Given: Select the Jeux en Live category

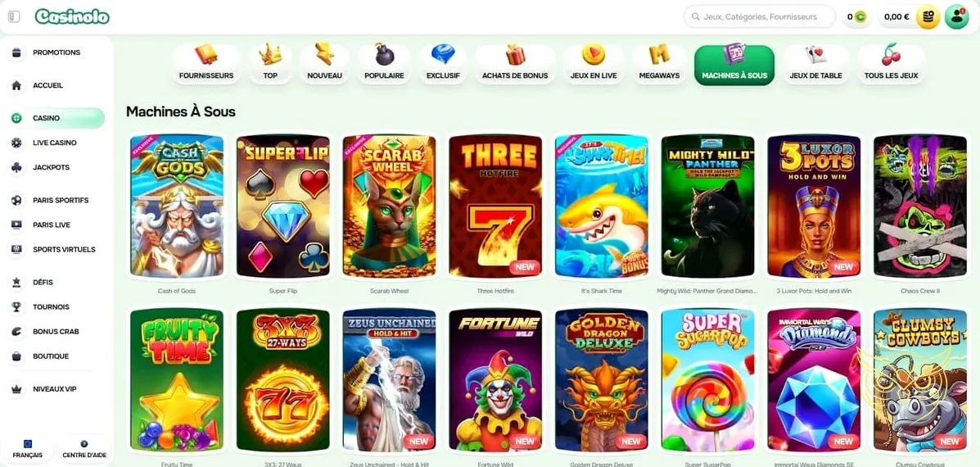Looking at the screenshot, I should click(593, 65).
